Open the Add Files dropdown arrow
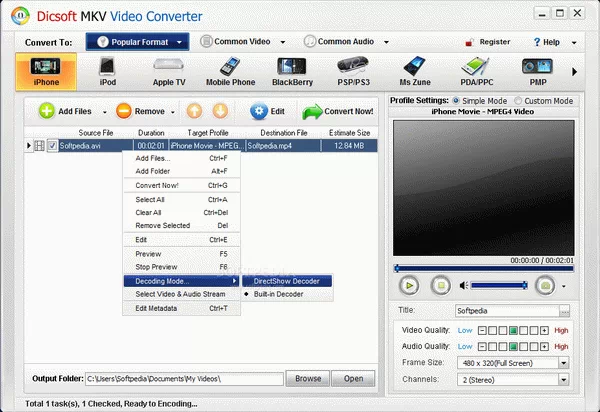This screenshot has height=412, width=600. pyautogui.click(x=104, y=112)
